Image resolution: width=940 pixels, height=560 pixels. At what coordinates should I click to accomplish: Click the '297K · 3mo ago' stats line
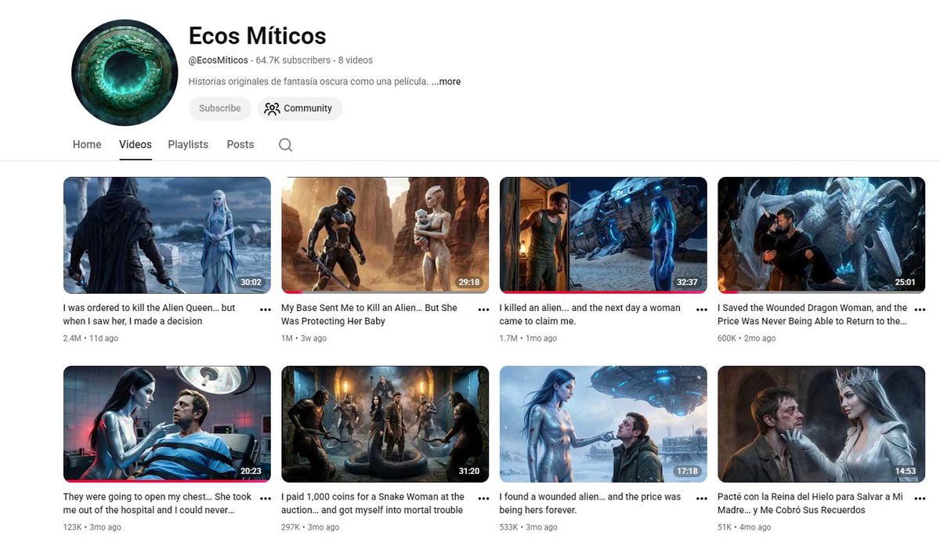coord(310,527)
